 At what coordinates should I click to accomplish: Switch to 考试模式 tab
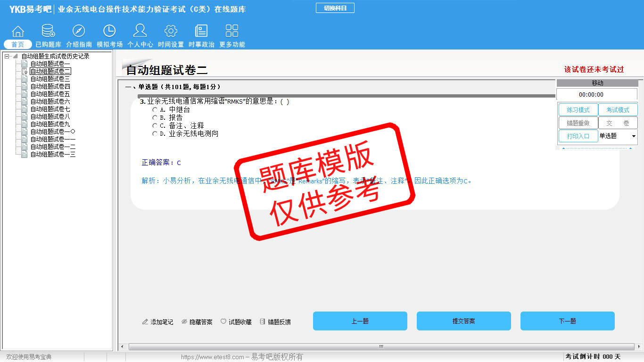point(618,110)
